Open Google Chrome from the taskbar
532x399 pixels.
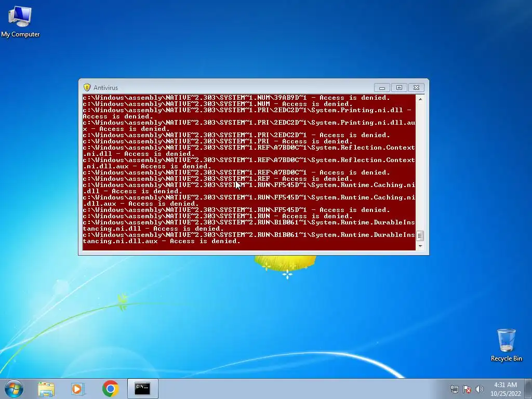point(110,389)
